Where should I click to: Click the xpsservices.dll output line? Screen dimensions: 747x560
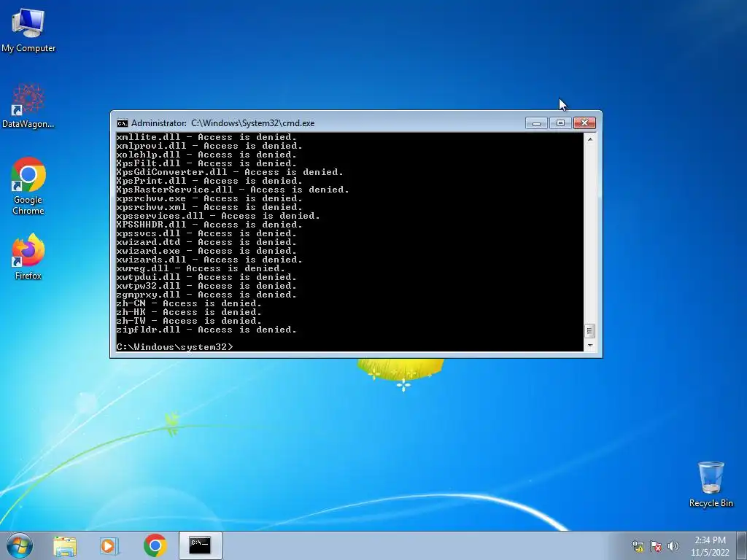(218, 216)
